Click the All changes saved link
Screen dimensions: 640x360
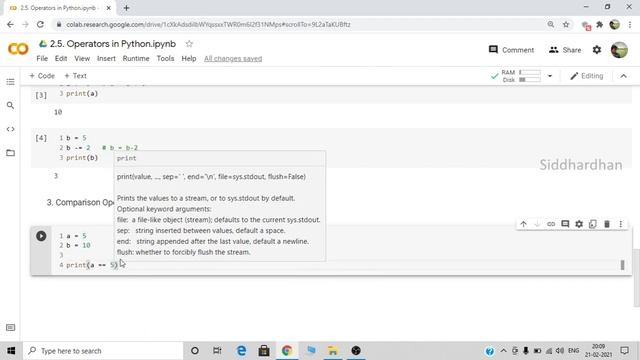[233, 59]
